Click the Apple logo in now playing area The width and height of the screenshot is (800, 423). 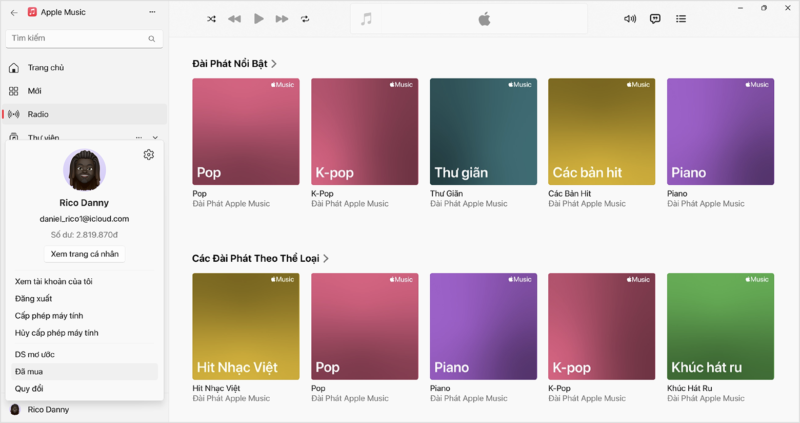click(x=484, y=19)
